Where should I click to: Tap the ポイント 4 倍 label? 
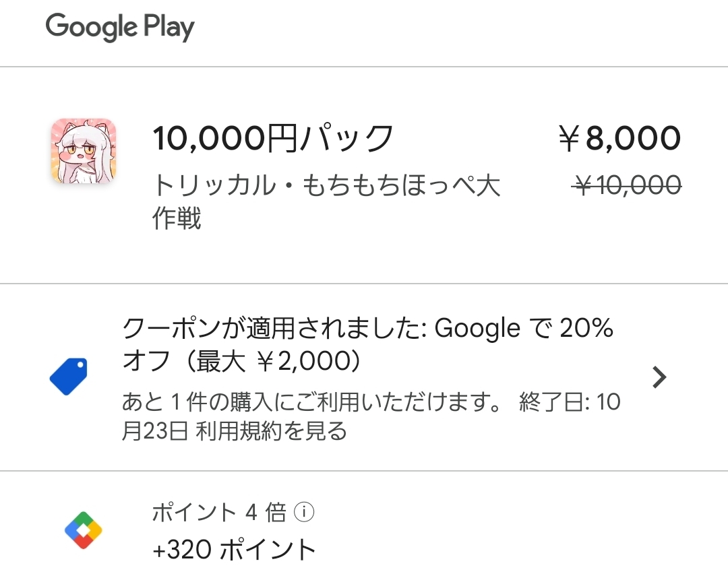tap(218, 514)
